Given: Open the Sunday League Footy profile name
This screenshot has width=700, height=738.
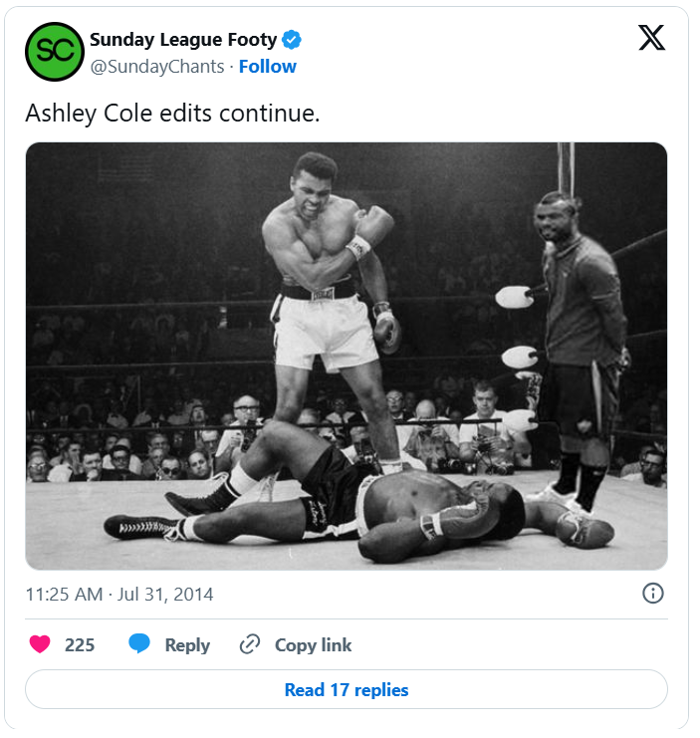Looking at the screenshot, I should click(x=183, y=40).
